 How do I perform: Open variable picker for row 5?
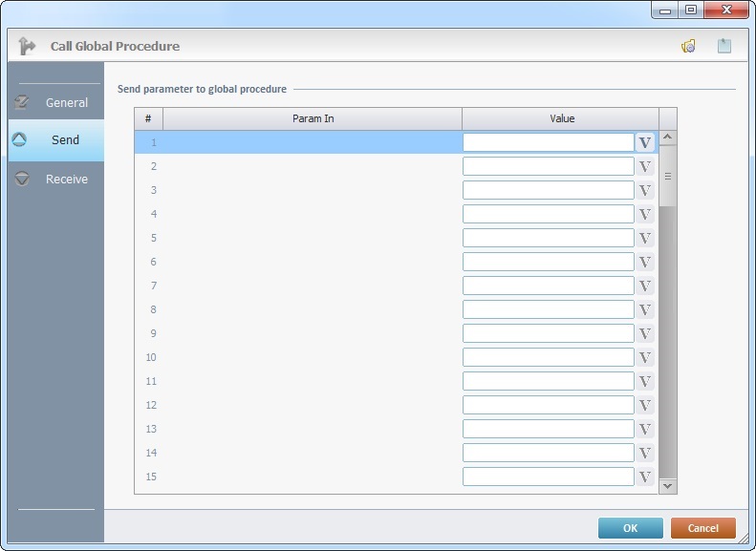click(x=645, y=238)
